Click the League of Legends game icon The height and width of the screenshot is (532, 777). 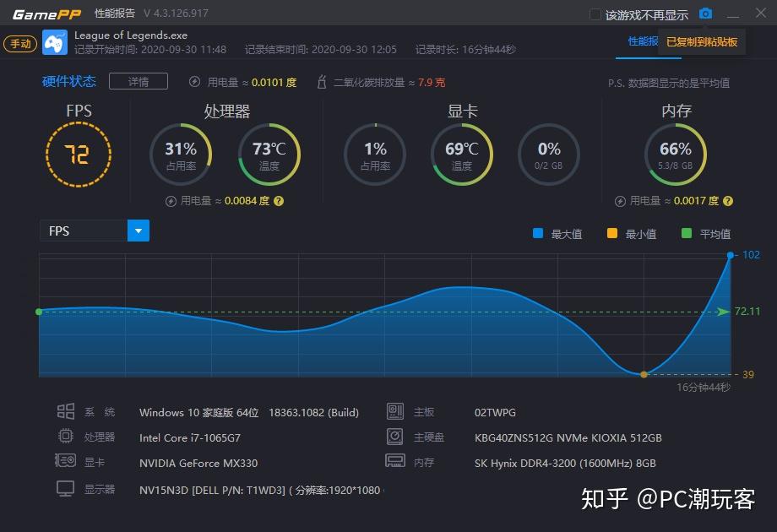pyautogui.click(x=54, y=41)
